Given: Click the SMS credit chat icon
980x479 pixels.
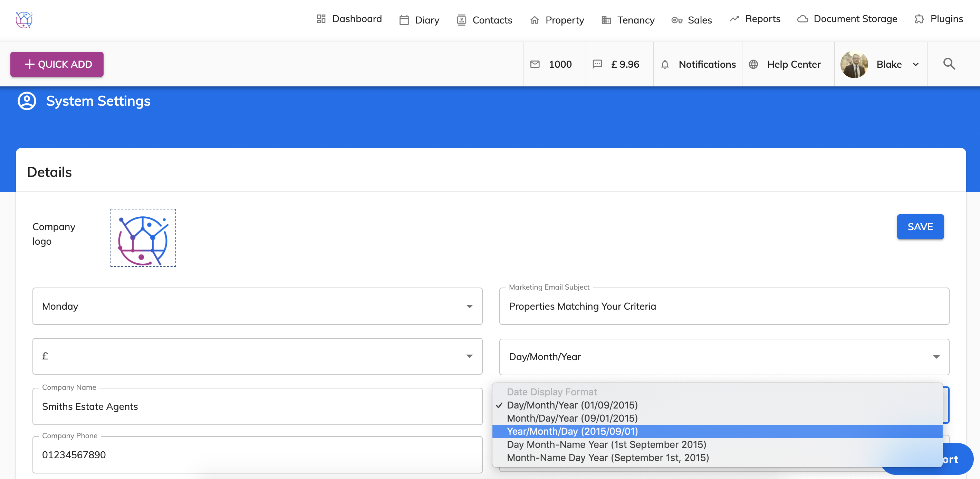Looking at the screenshot, I should (597, 64).
